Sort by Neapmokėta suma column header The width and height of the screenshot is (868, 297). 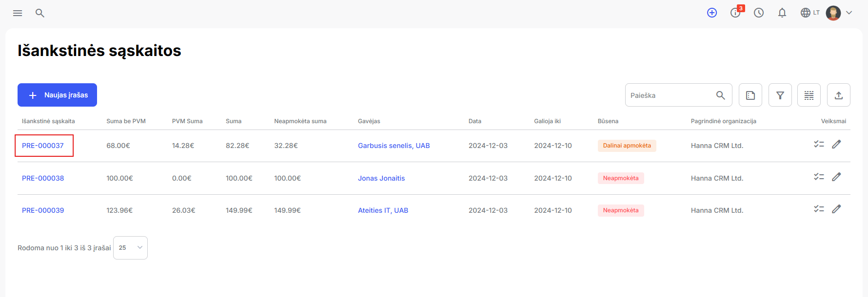[x=300, y=121]
